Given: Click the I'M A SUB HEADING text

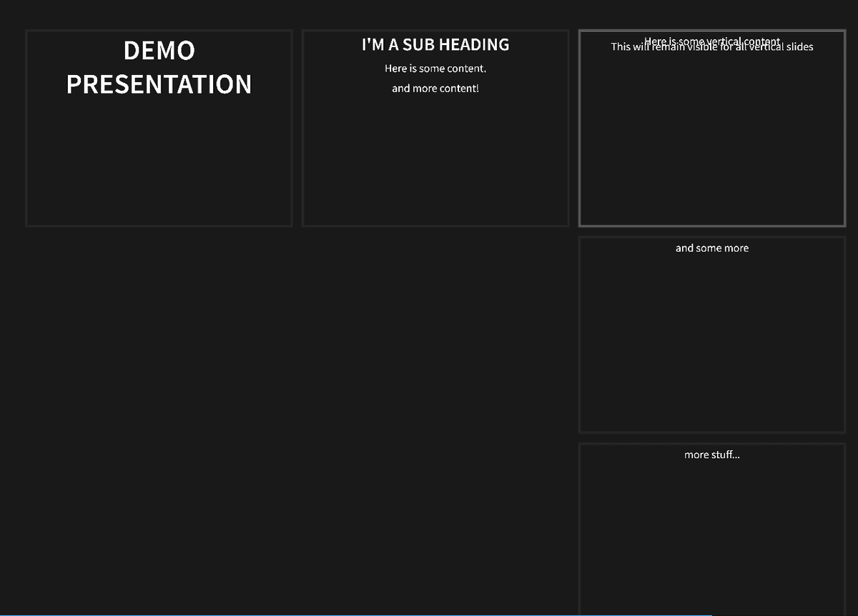Looking at the screenshot, I should point(435,44).
